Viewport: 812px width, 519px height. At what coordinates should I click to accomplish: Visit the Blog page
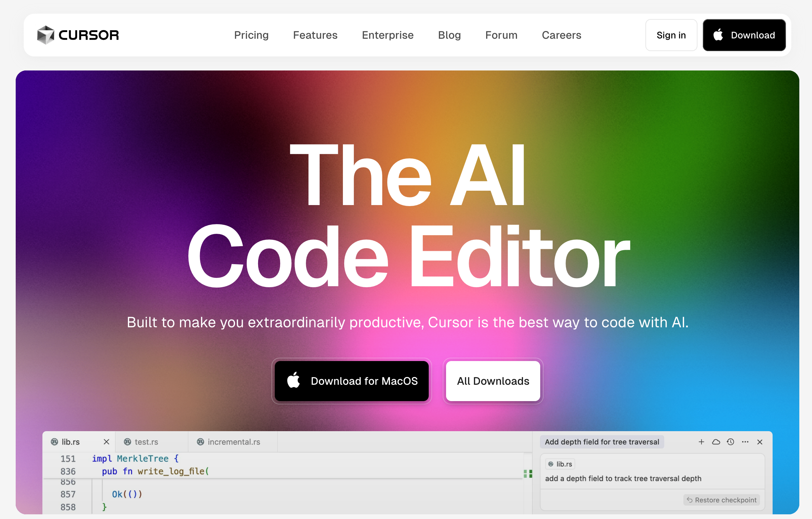pyautogui.click(x=449, y=35)
